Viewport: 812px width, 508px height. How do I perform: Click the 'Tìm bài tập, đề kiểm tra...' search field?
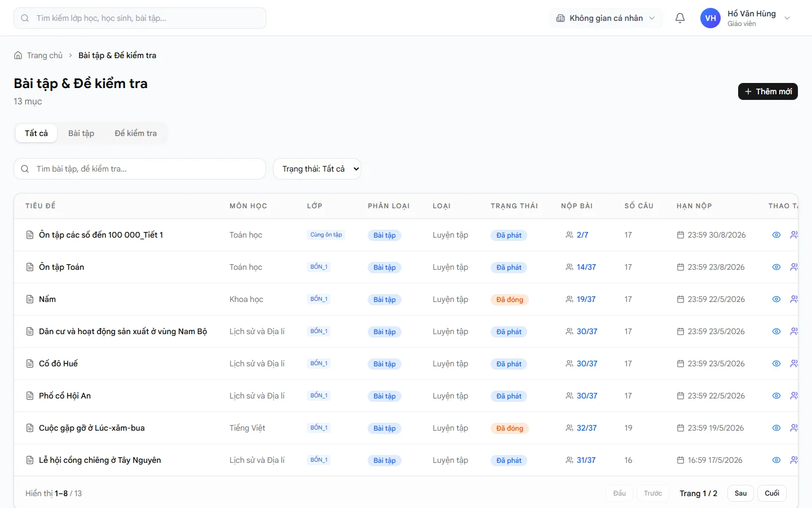pos(140,169)
